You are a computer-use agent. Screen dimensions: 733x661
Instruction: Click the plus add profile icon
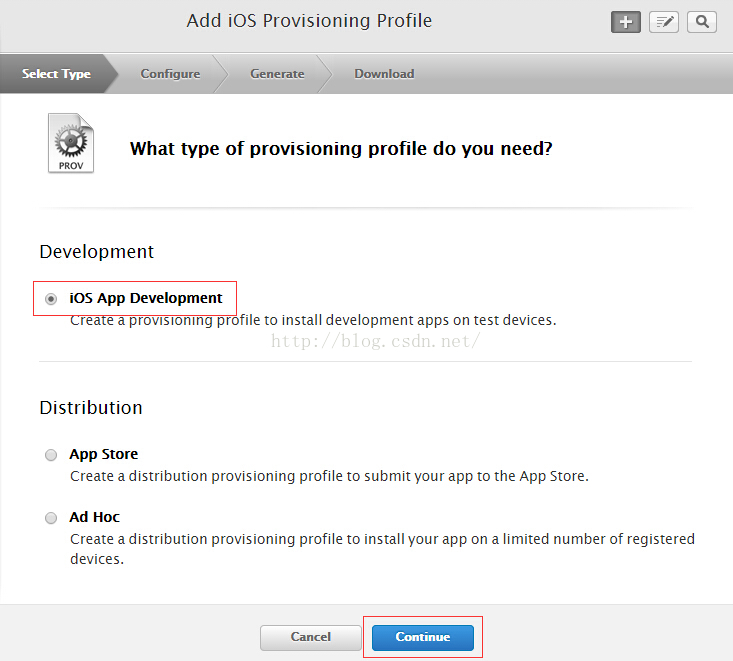tap(625, 22)
